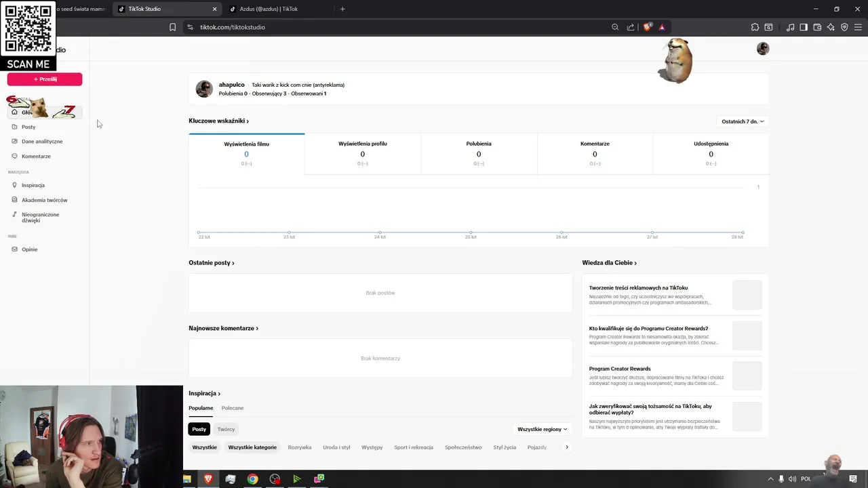The width and height of the screenshot is (868, 488).
Task: Open the Leo AI sparkle icon
Action: coord(831,27)
